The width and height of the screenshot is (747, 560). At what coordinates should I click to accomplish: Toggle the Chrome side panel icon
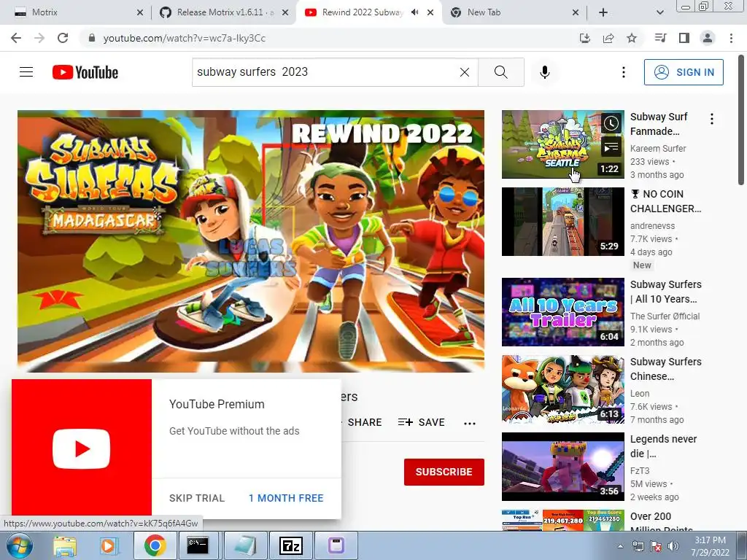[x=684, y=38]
